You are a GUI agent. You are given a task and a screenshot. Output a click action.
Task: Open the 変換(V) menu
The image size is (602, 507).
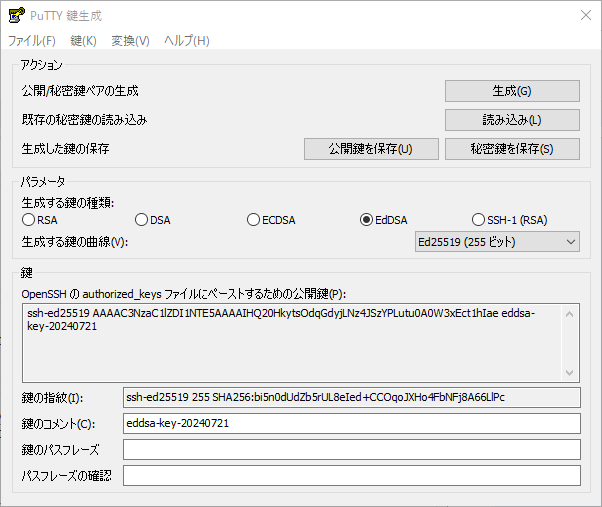[130, 40]
